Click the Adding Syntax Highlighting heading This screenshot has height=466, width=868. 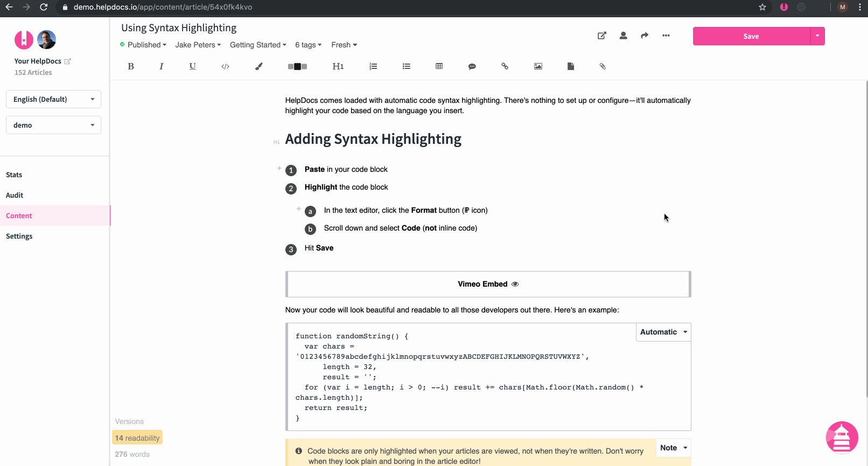[373, 139]
